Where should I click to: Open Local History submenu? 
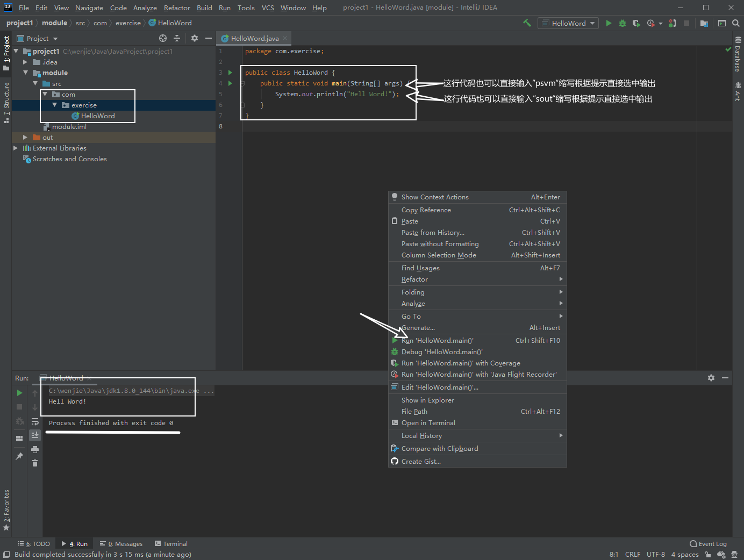coord(477,436)
